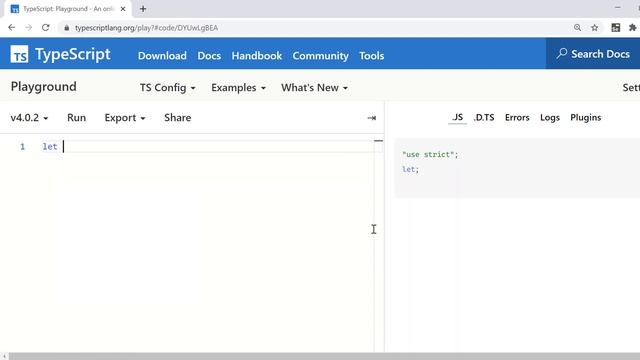Click line number 1 in editor gutter
Image resolution: width=640 pixels, height=360 pixels.
(22, 147)
